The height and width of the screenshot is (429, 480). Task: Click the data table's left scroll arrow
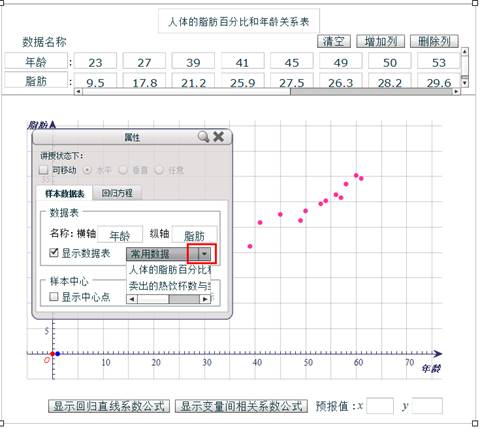point(78,91)
